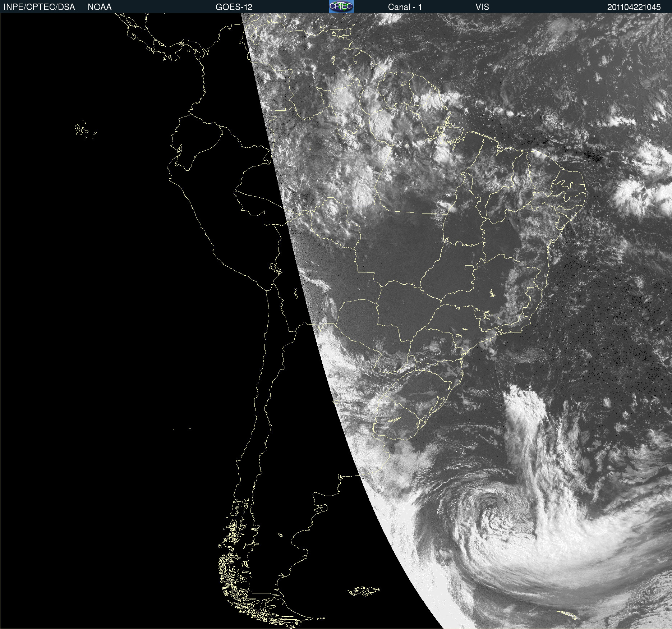Click the 'INPE/CPTEC/DSA' header text
The width and height of the screenshot is (672, 629).
coord(39,7)
